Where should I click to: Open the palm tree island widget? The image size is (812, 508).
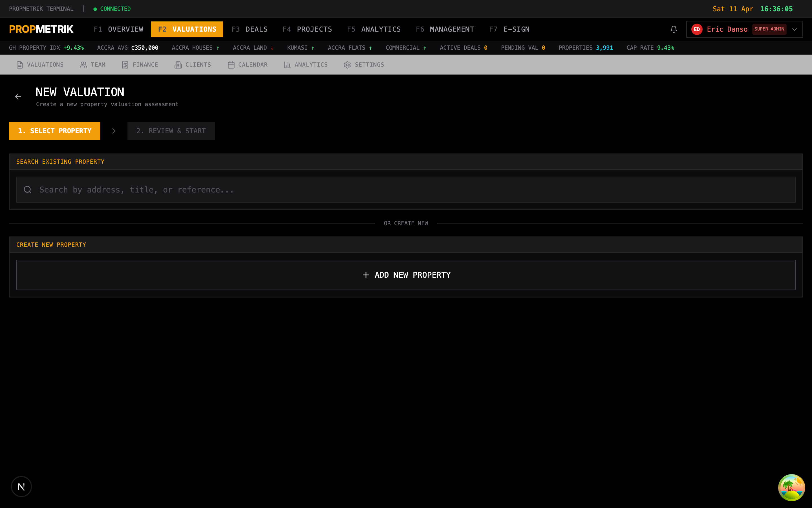(791, 487)
